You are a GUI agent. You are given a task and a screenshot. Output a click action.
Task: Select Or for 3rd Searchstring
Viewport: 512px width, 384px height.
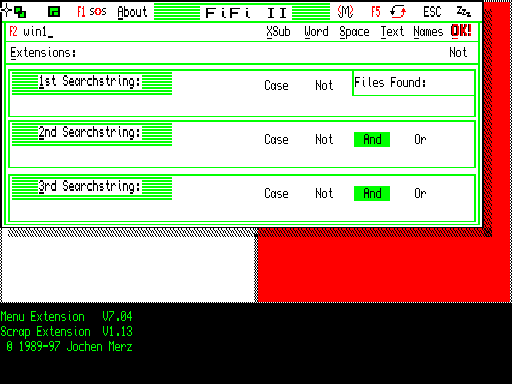coord(420,193)
